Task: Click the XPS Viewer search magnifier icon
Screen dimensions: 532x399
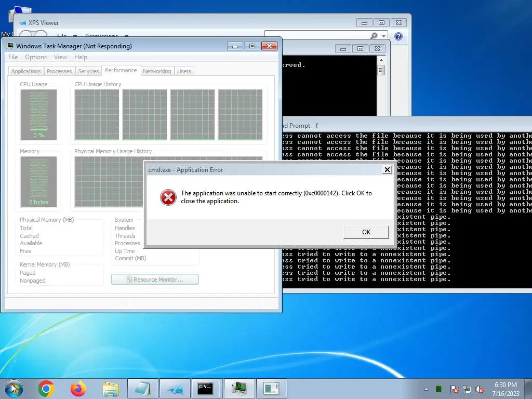Action: point(374,35)
